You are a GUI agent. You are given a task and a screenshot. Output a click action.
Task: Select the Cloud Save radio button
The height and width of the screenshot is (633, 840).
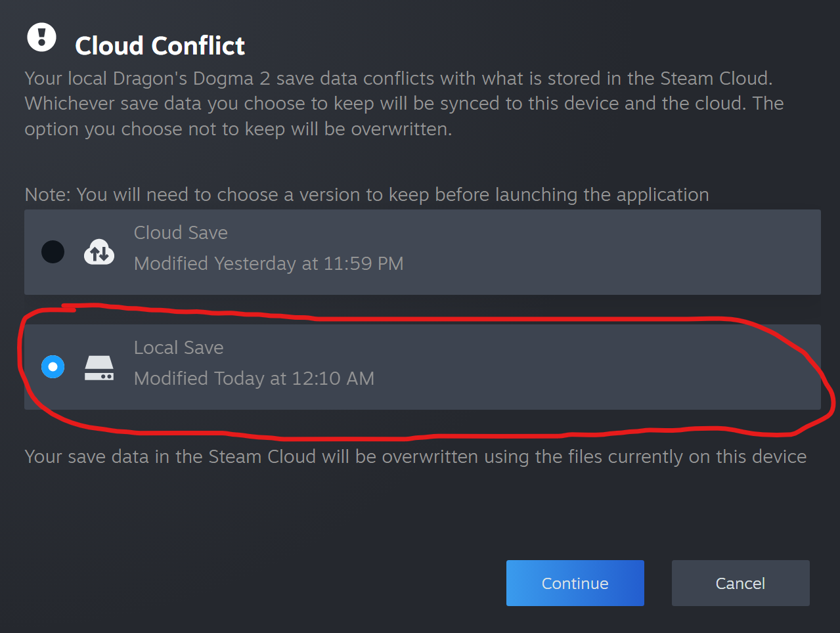pyautogui.click(x=53, y=252)
